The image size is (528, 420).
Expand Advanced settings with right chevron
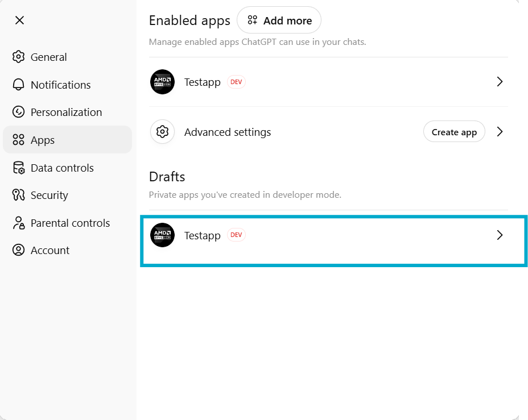tap(500, 132)
